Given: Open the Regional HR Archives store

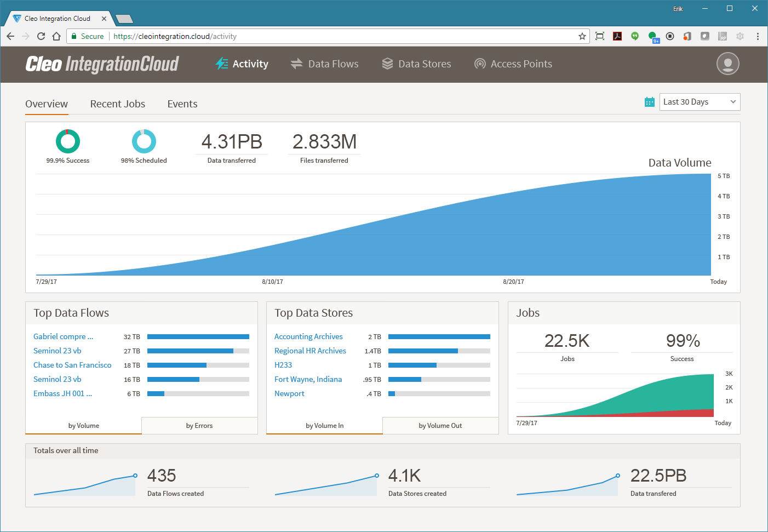Looking at the screenshot, I should [310, 351].
